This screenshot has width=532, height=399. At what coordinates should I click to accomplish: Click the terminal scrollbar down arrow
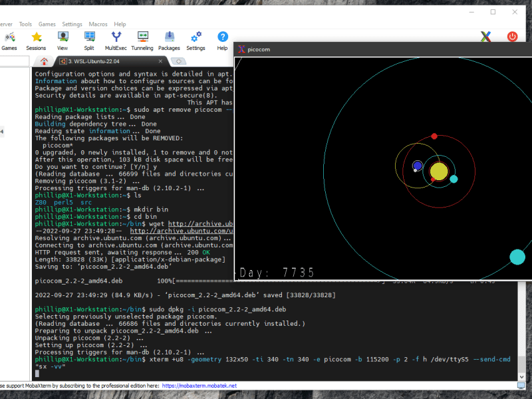click(x=522, y=376)
